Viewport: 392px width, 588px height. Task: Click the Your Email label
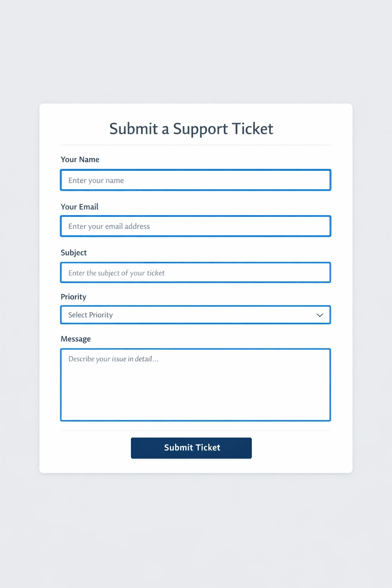[80, 207]
